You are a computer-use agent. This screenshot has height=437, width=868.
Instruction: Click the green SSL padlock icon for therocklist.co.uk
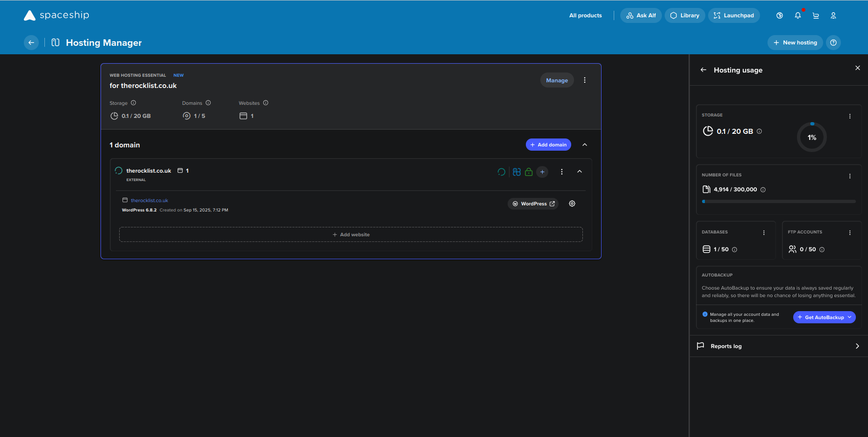pyautogui.click(x=529, y=172)
